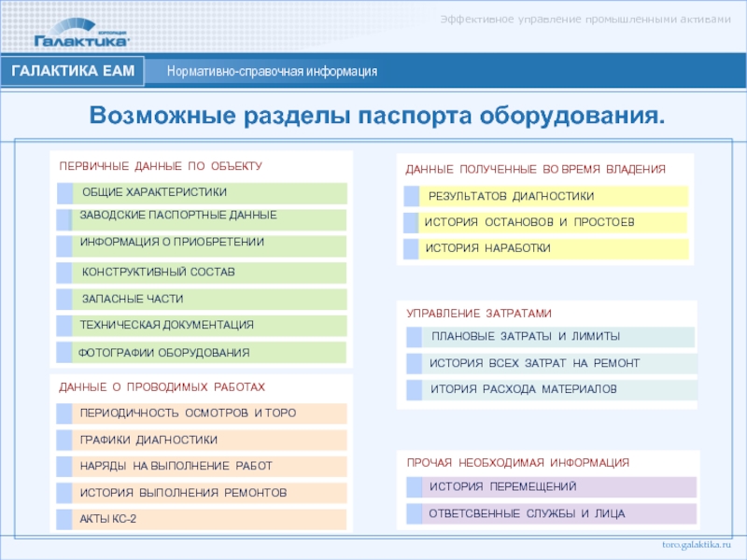The width and height of the screenshot is (747, 560).
Task: Click the blue marker beside ИСТОРИЯ НАРАБОТКИ
Action: [412, 249]
